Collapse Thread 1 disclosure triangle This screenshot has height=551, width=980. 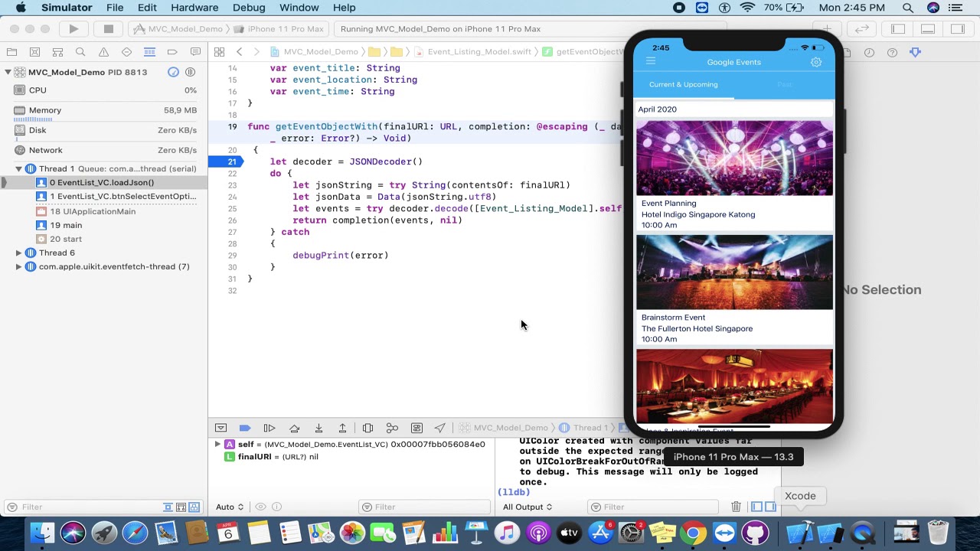[x=18, y=168]
